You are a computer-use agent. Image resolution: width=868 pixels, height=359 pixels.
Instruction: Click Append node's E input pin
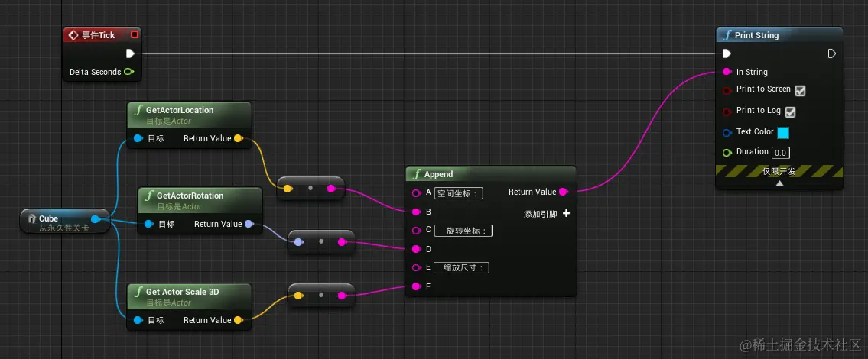[416, 268]
